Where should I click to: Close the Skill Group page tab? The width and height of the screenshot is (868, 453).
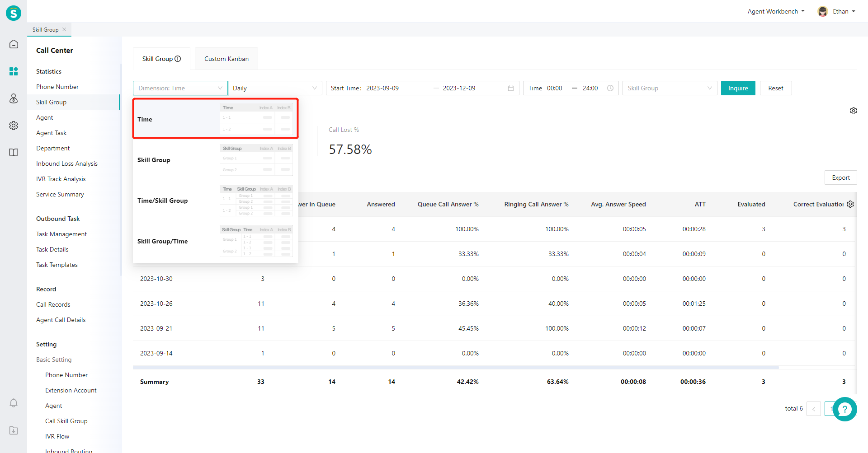tap(64, 29)
